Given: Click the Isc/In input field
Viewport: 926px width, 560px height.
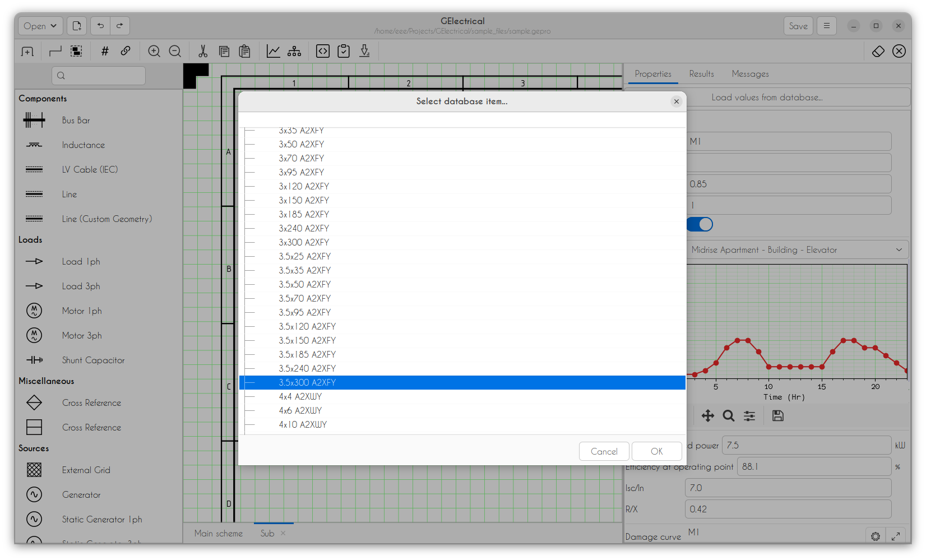Looking at the screenshot, I should [788, 488].
